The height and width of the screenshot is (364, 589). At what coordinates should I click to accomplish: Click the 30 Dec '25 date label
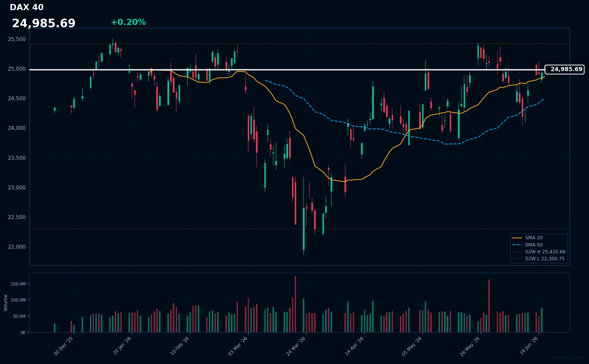click(x=64, y=346)
